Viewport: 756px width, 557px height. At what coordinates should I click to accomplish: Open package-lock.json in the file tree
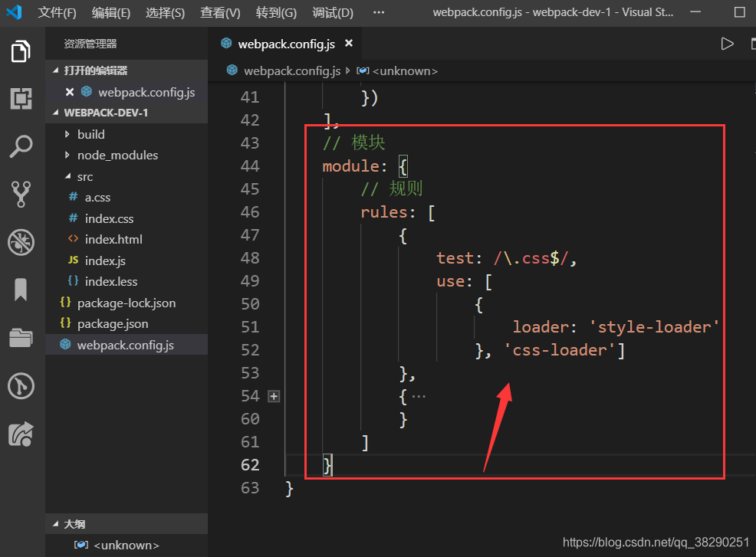(x=127, y=303)
